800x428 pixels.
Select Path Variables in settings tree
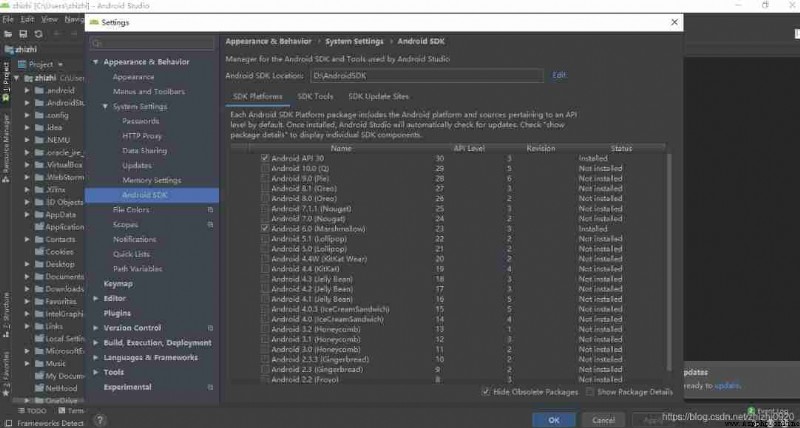tap(138, 269)
